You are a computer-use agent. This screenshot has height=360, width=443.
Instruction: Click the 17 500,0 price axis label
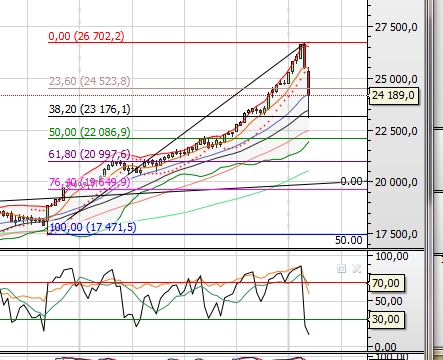click(396, 234)
